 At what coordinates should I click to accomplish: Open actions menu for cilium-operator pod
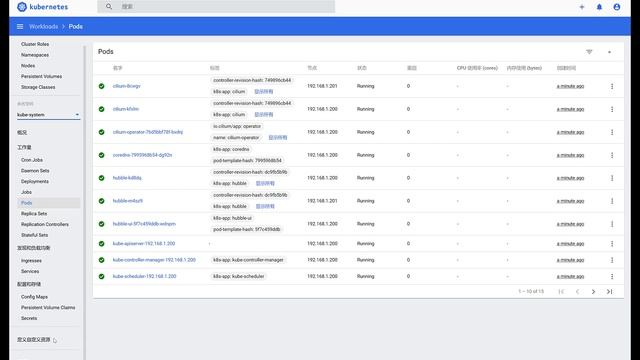point(612,132)
